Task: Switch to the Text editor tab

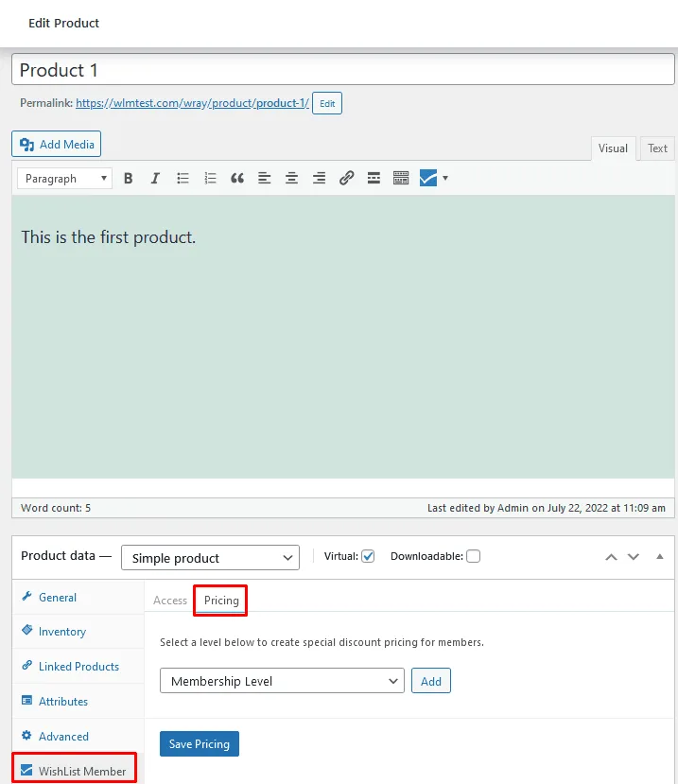Action: point(657,148)
